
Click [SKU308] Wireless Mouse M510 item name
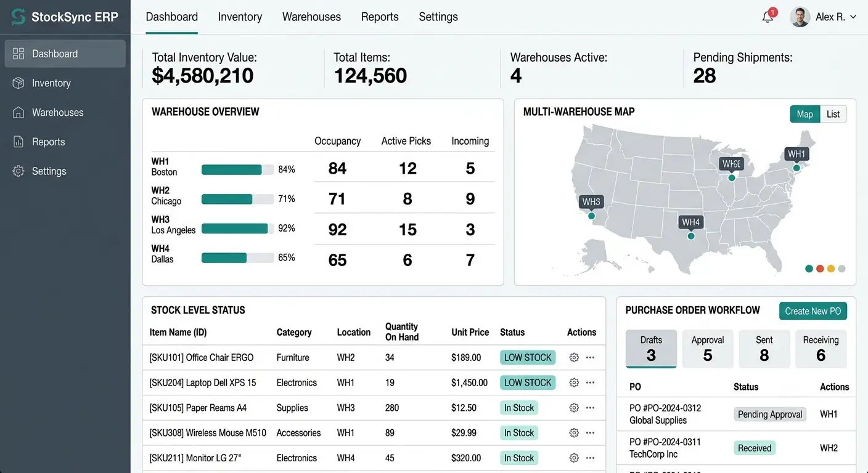click(208, 433)
